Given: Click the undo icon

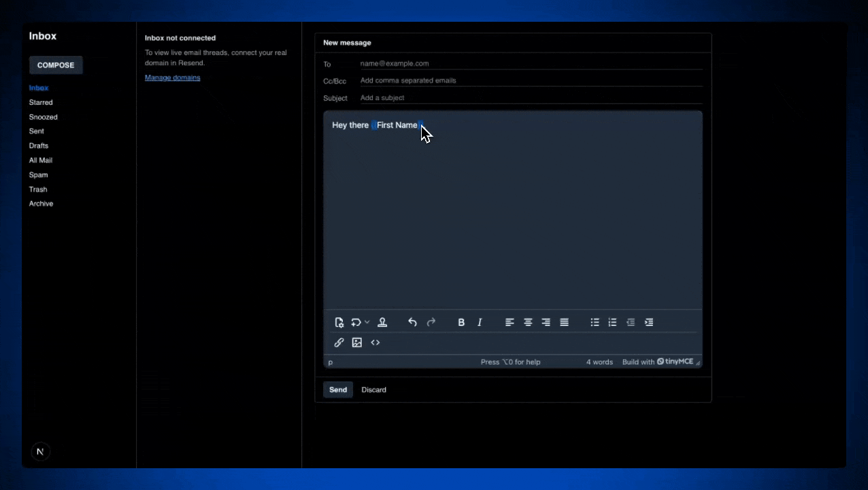Looking at the screenshot, I should [x=412, y=322].
